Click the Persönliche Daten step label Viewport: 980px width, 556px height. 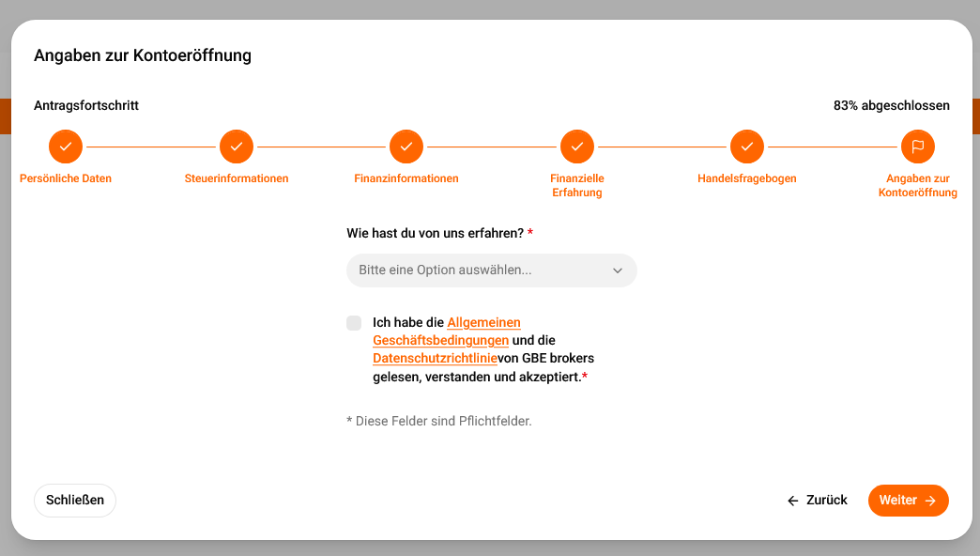(x=66, y=178)
